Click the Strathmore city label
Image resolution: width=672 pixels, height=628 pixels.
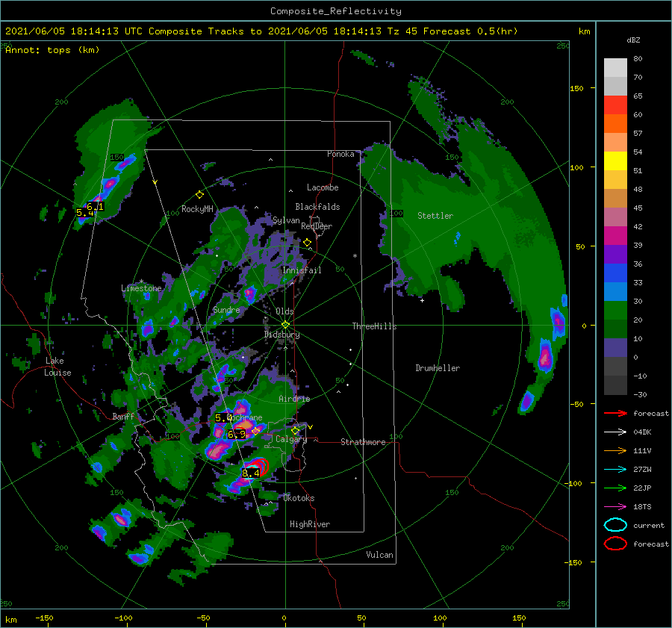tap(363, 442)
